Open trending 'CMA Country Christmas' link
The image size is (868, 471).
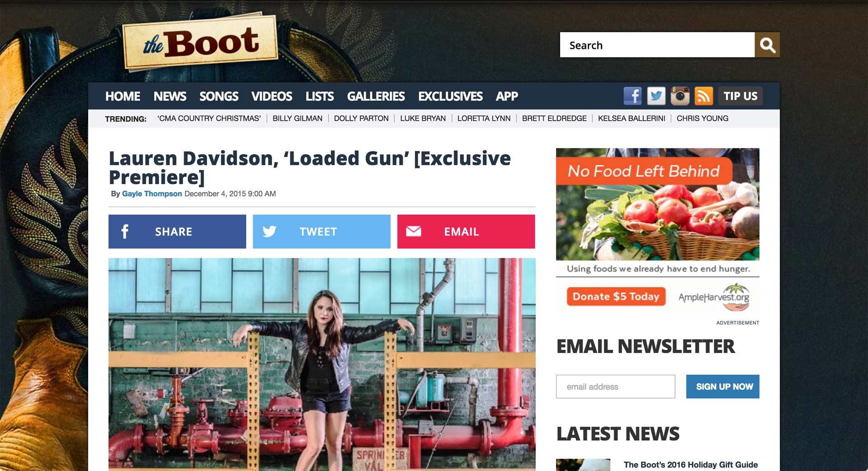click(209, 118)
